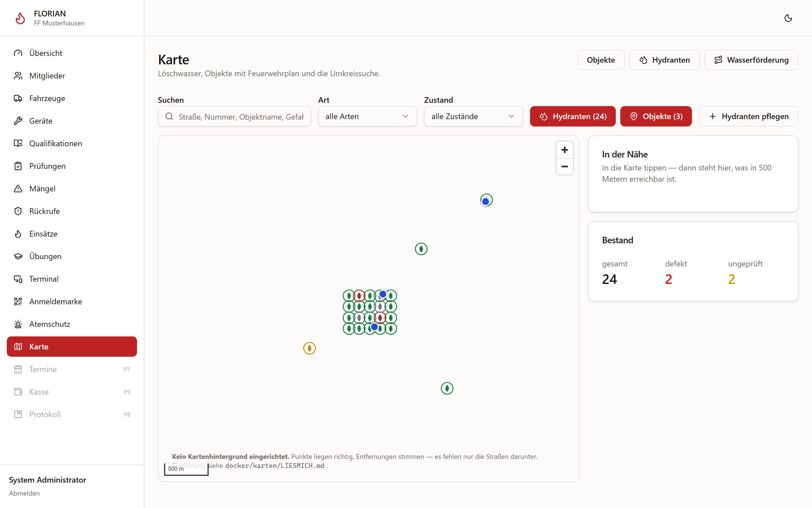
Task: Toggle dark mode moon icon
Action: point(788,18)
